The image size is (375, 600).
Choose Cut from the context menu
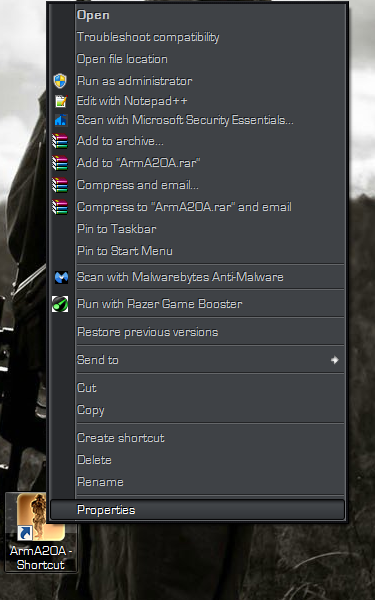point(197,388)
